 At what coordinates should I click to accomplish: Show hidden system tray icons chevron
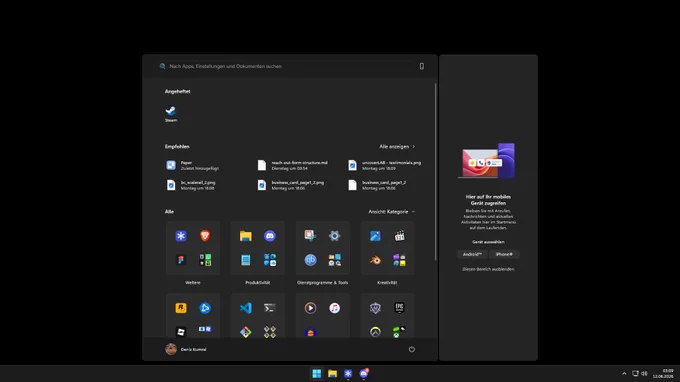tap(624, 373)
